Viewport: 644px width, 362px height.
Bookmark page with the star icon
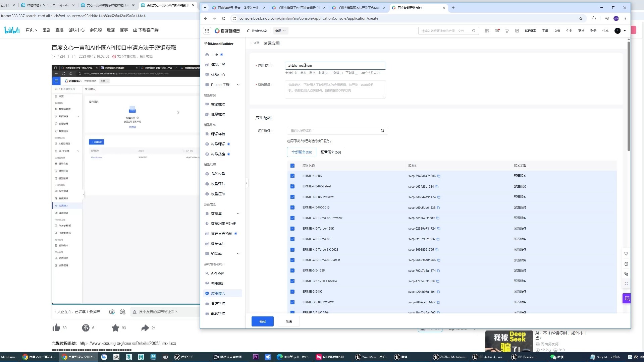pos(581,18)
